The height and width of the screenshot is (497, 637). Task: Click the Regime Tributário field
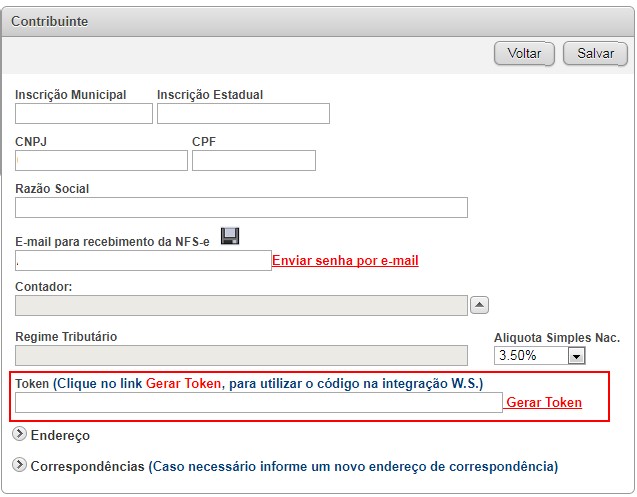[x=241, y=355]
